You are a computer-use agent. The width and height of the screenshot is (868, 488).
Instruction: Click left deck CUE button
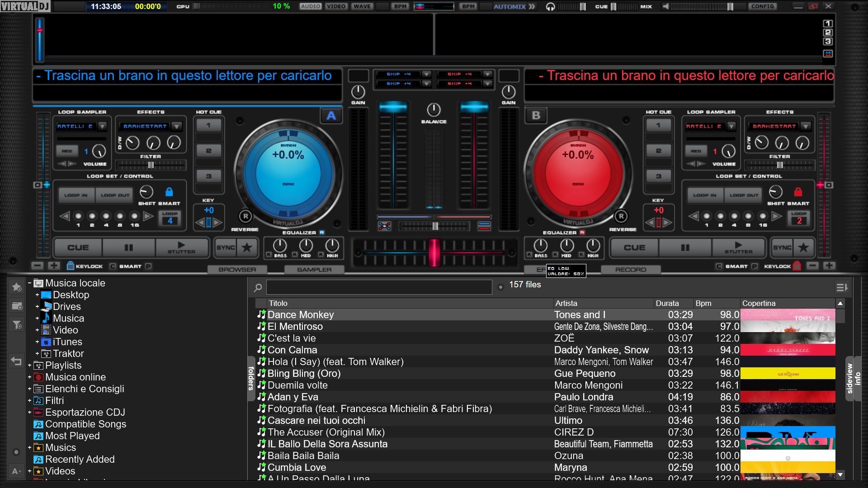[78, 247]
